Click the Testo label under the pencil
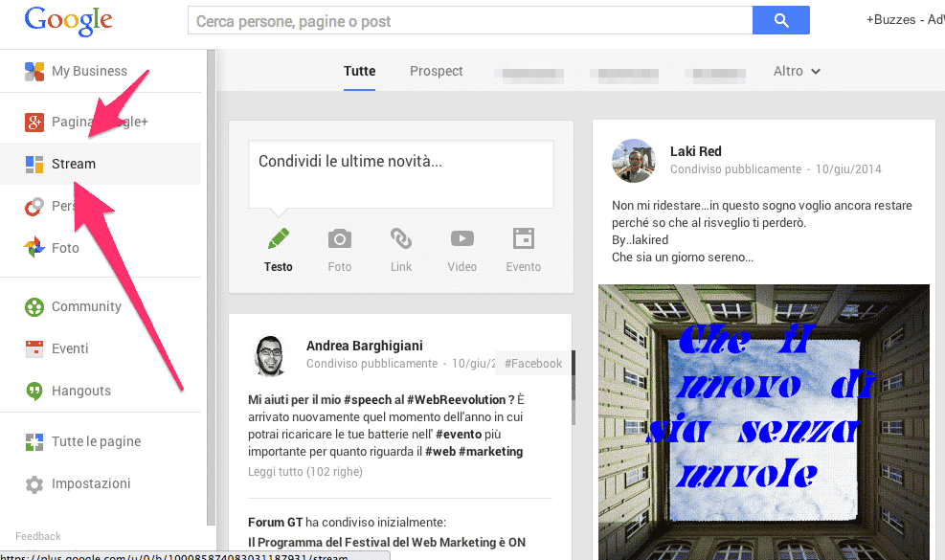945x560 pixels. (x=279, y=267)
